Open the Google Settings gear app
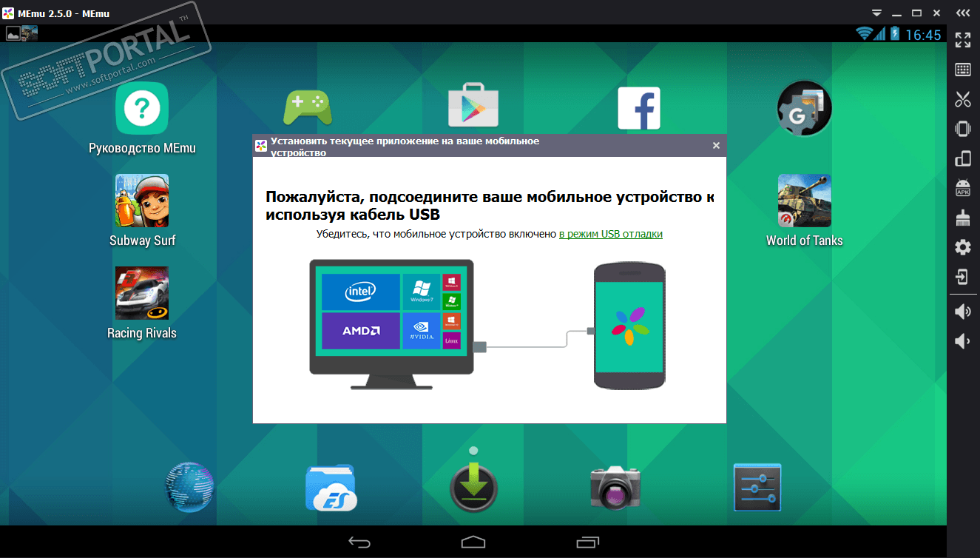The width and height of the screenshot is (980, 558). pos(805,108)
